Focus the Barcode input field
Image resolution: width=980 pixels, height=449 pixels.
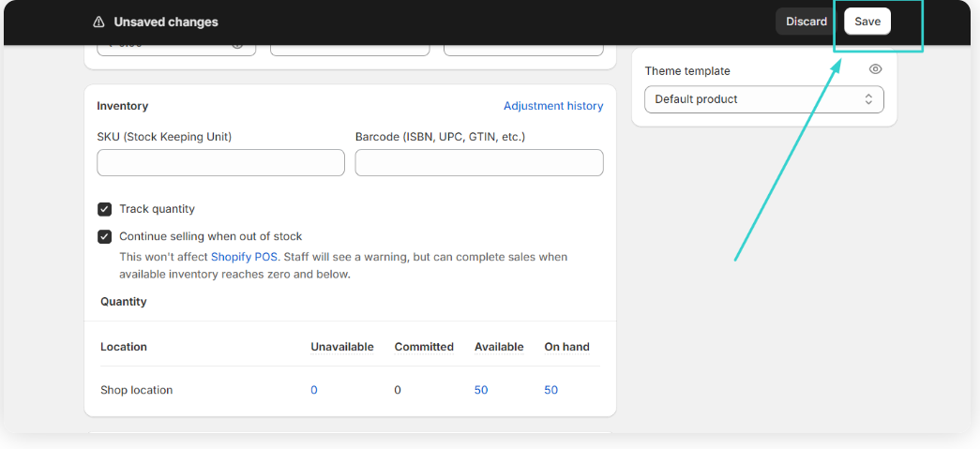pyautogui.click(x=478, y=162)
